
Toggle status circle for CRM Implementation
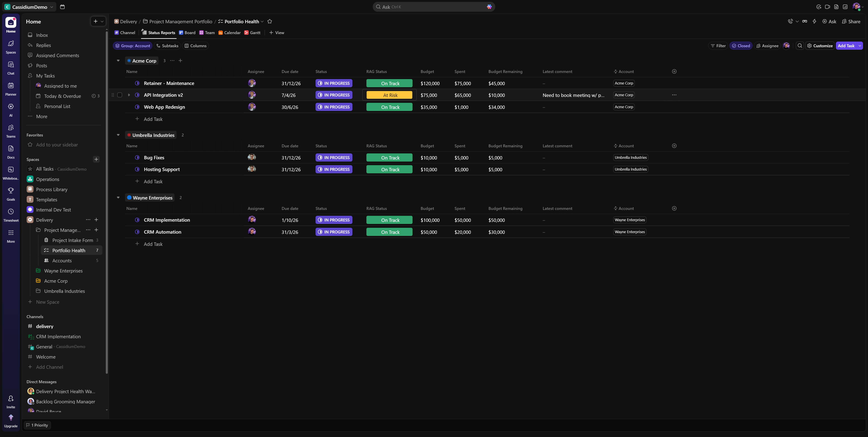click(137, 220)
